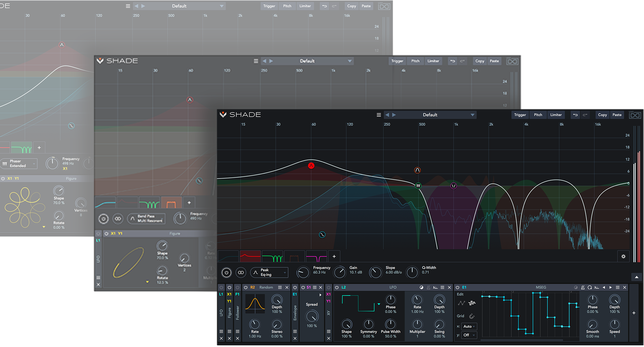The image size is (644, 347).
Task: Go to the previous preset arrow
Action: pos(387,115)
